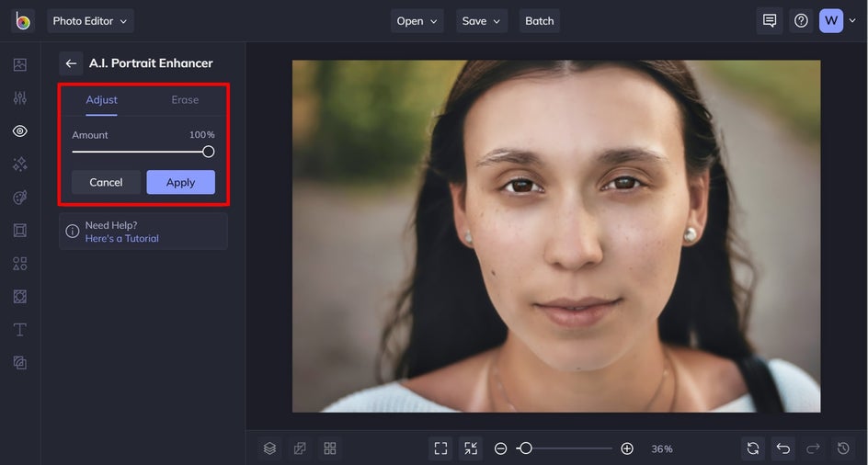The width and height of the screenshot is (868, 465).
Task: Toggle the grid view icon
Action: tap(330, 448)
